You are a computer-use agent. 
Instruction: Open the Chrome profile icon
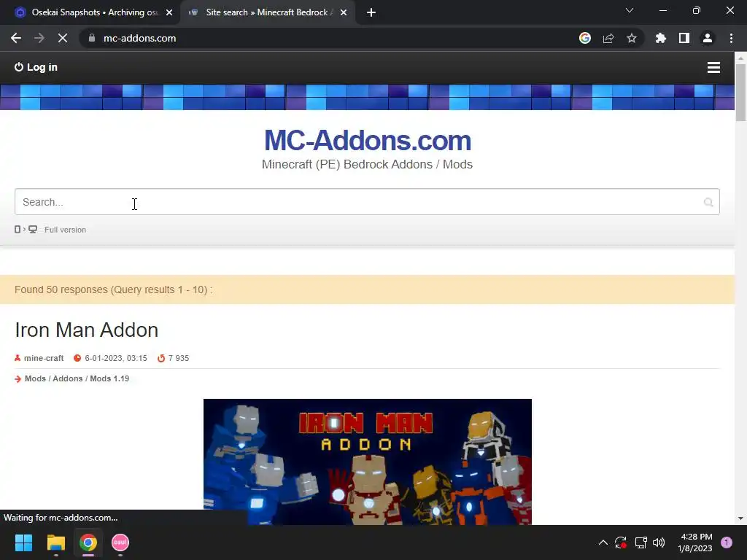(x=708, y=38)
